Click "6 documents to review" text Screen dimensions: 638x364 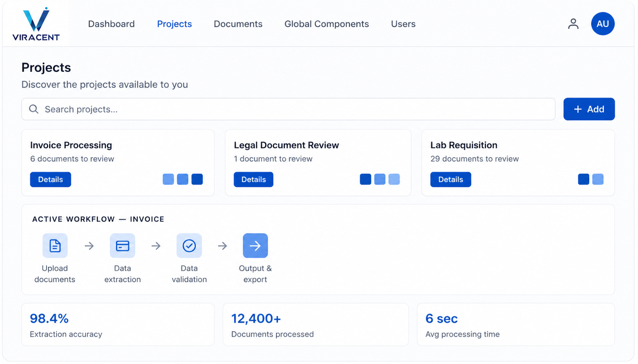pos(72,159)
